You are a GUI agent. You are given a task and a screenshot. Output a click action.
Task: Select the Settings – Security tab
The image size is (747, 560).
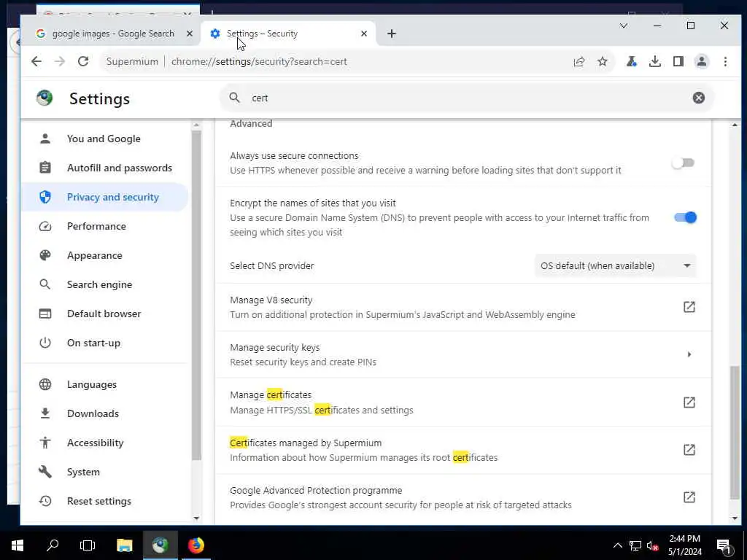[288, 34]
